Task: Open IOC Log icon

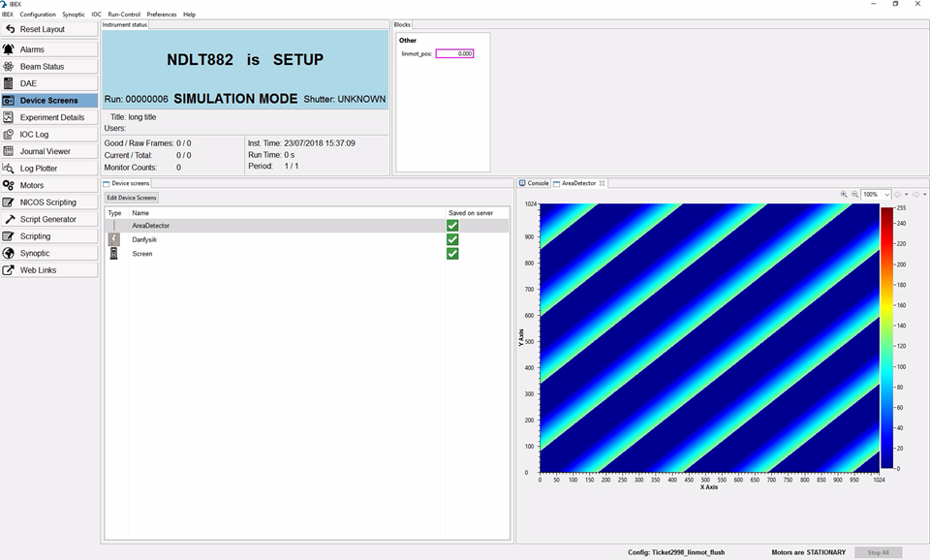Action: [9, 134]
